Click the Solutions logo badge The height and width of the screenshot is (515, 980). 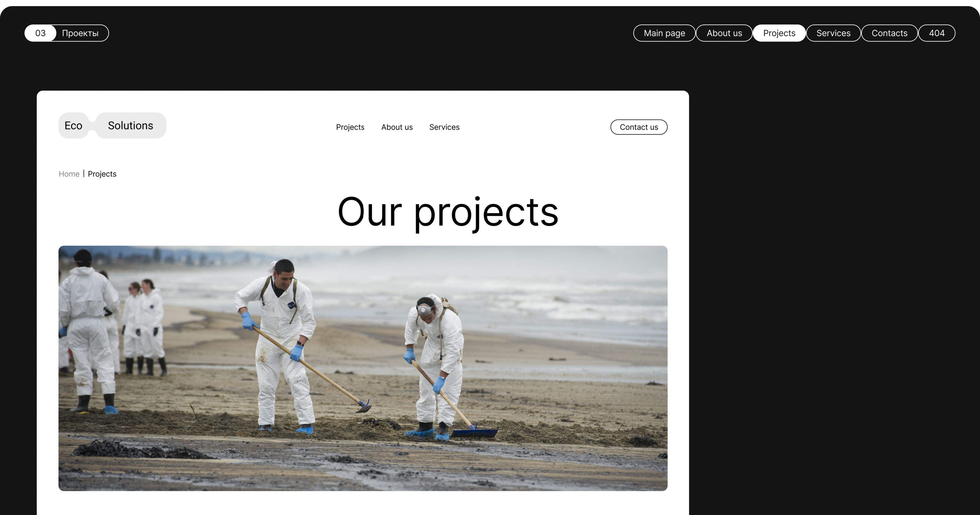[130, 126]
